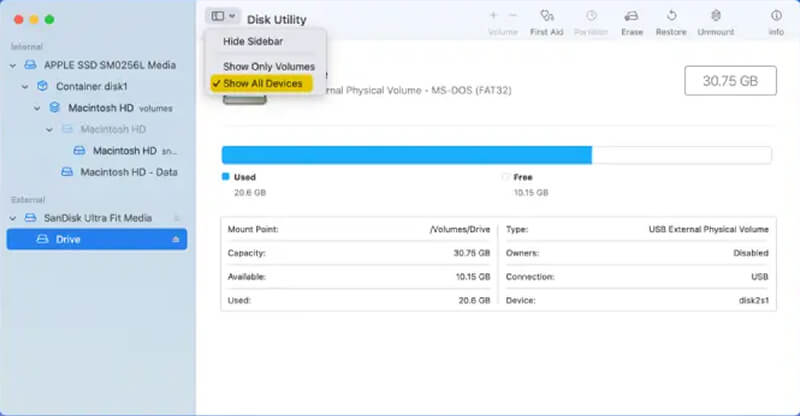This screenshot has width=800, height=416.
Task: Collapse the Macintosh HD volumes chevron
Action: (x=37, y=108)
